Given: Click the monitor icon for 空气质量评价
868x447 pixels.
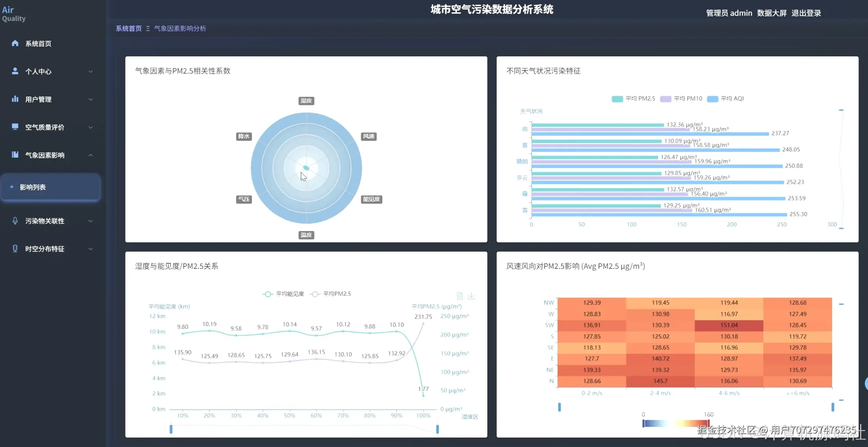Looking at the screenshot, I should [15, 127].
